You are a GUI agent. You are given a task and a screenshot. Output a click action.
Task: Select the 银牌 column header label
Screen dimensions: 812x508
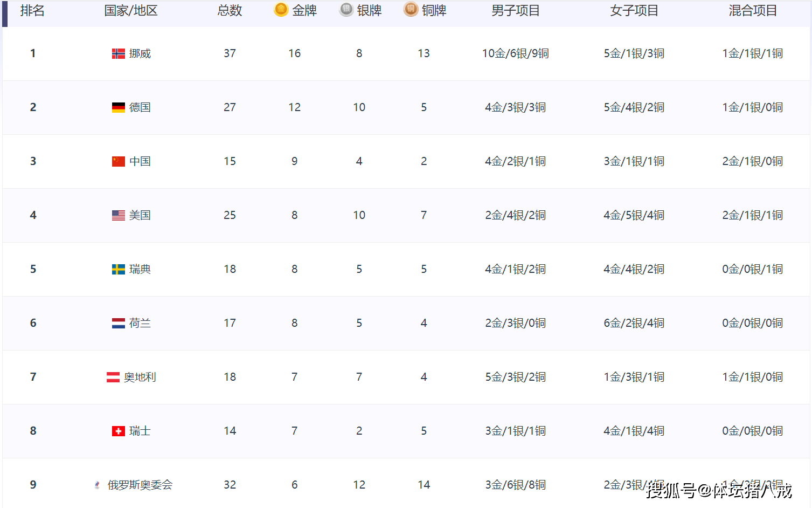(369, 10)
